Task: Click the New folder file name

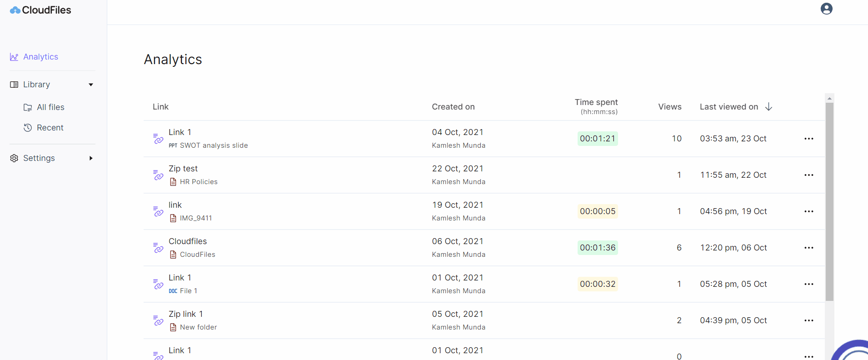Action: (x=199, y=327)
